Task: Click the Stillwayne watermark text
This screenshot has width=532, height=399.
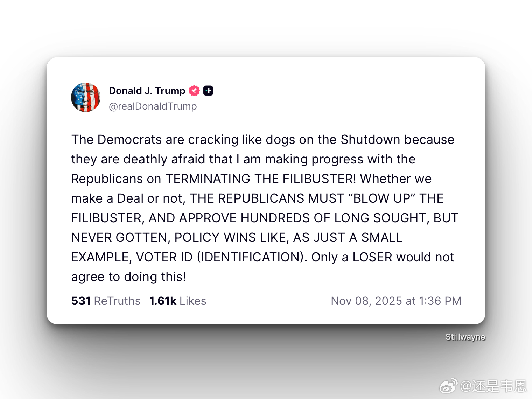Action: (465, 337)
